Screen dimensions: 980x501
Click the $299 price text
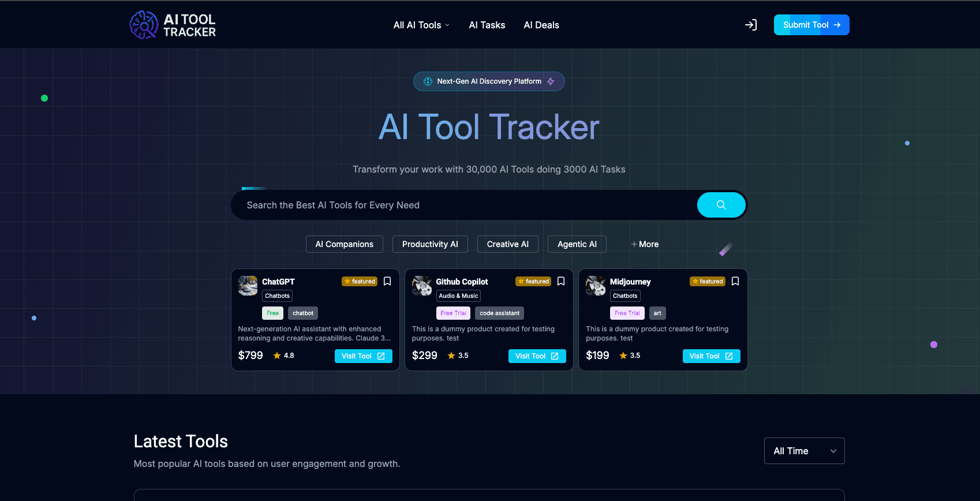point(425,356)
